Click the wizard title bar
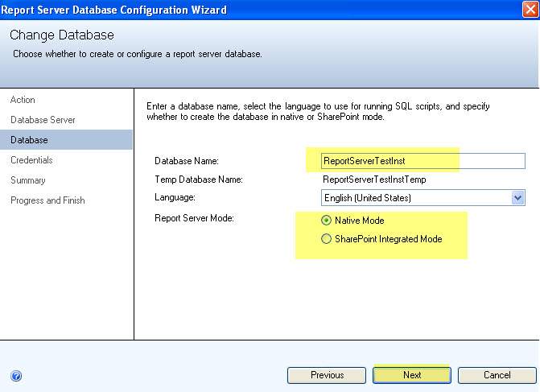The image size is (540, 392). [x=262, y=10]
